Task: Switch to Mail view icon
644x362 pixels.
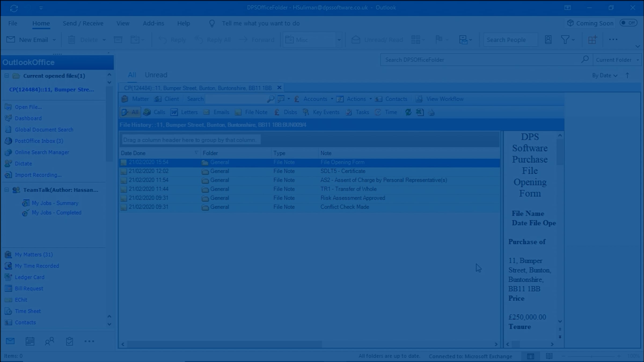Action: click(x=10, y=341)
